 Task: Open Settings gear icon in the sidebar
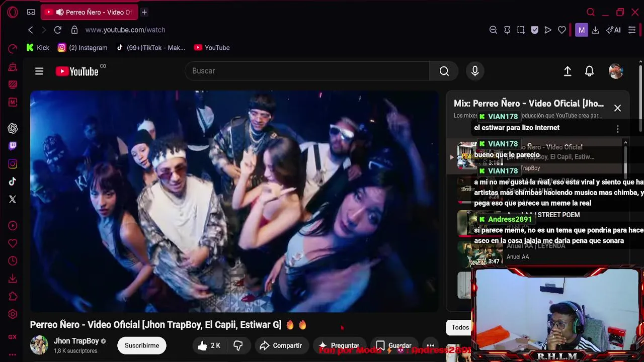point(13,314)
